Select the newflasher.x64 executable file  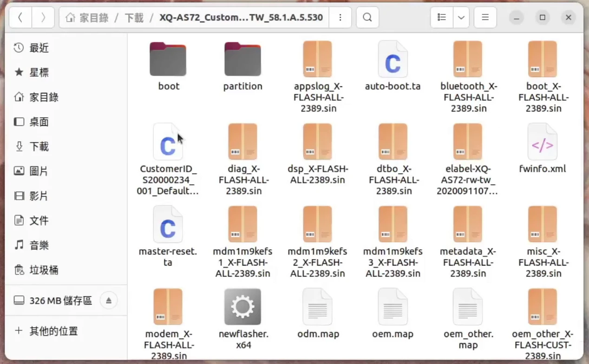pyautogui.click(x=242, y=307)
